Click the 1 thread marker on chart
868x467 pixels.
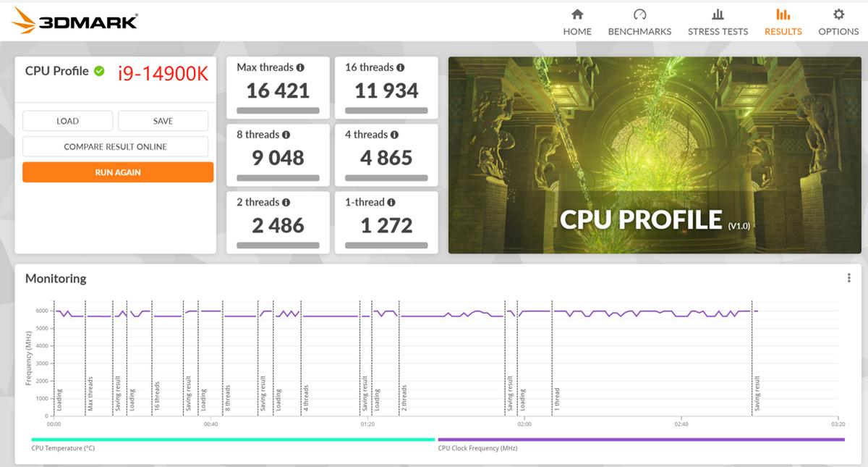[x=556, y=399]
